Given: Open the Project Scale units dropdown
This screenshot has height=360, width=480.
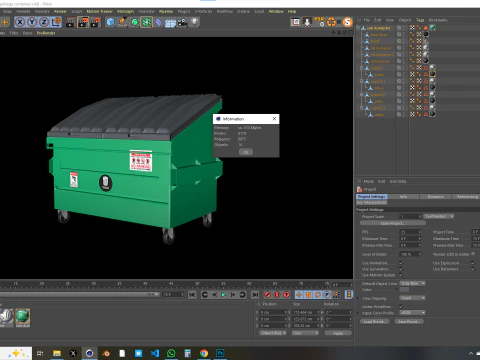Looking at the screenshot, I should 439,216.
